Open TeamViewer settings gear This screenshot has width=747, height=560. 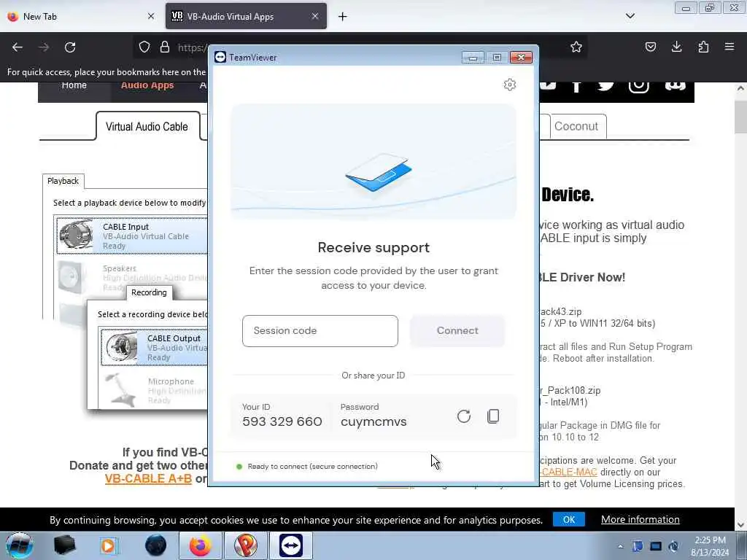click(509, 85)
